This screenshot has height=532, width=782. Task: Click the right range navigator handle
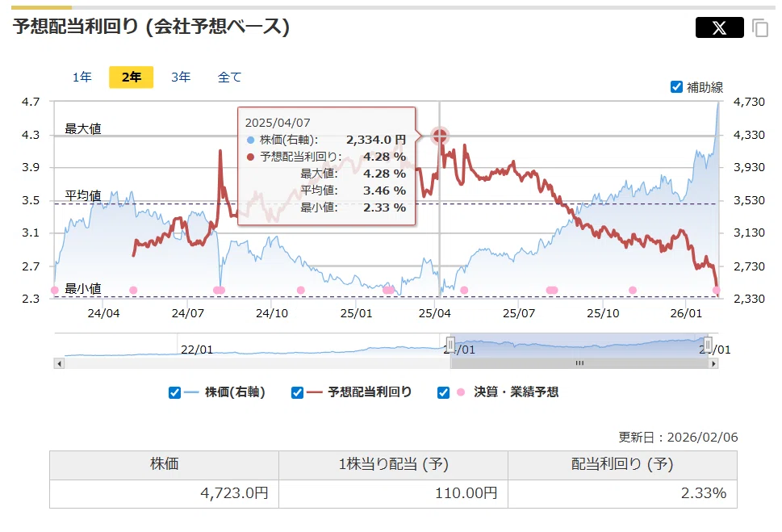pos(708,345)
